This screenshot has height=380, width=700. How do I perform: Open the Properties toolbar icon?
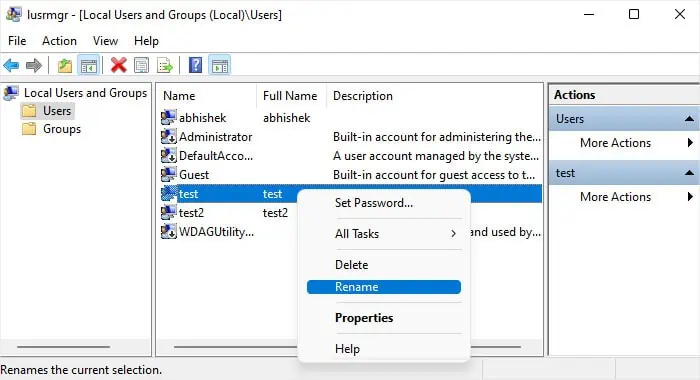(x=142, y=66)
